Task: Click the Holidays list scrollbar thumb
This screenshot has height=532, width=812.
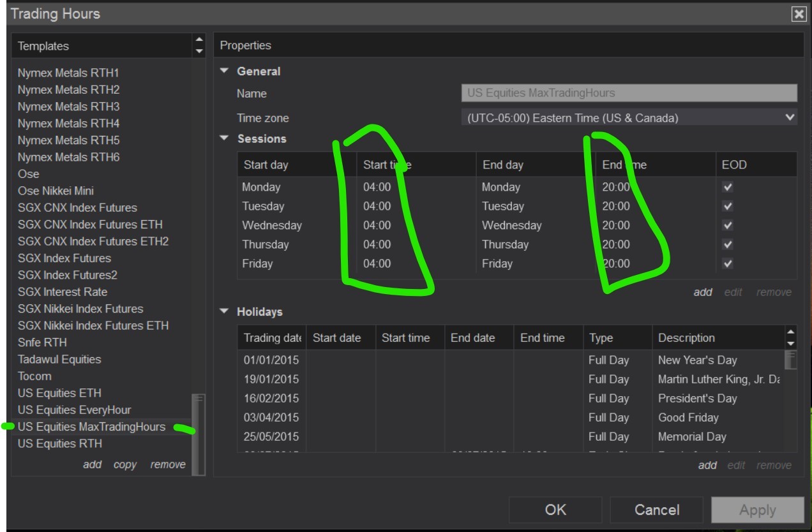Action: pos(790,360)
